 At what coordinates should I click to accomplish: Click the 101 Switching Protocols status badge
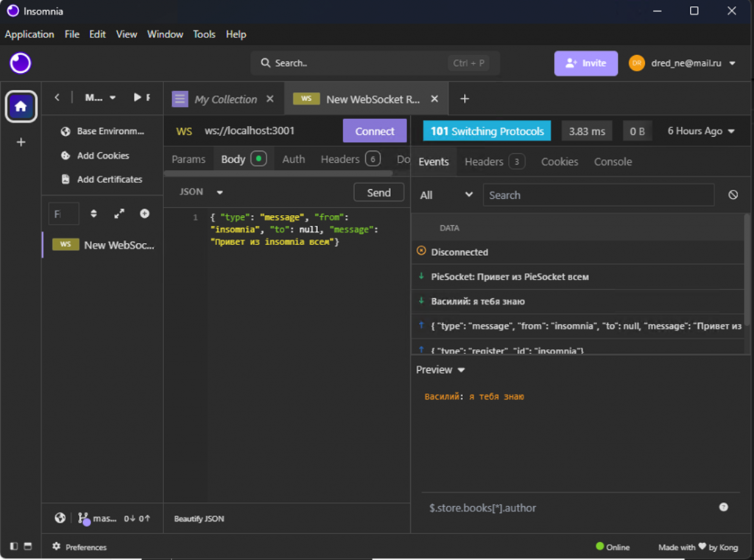[487, 131]
